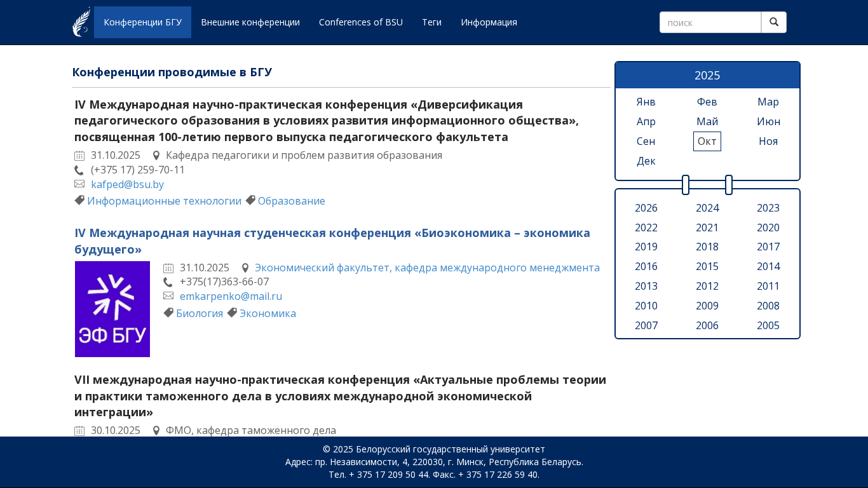
Task: Select the month Сен
Action: 646,141
